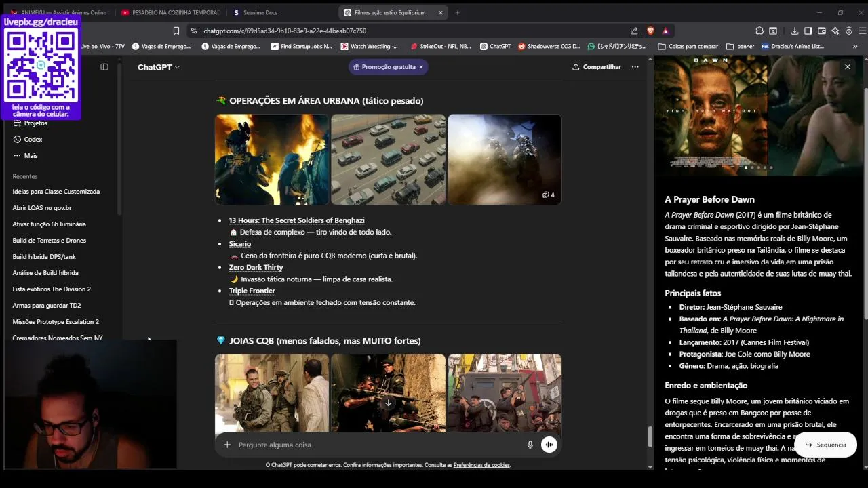
Task: Click the main chat vertical scrollbar
Action: pos(650,437)
